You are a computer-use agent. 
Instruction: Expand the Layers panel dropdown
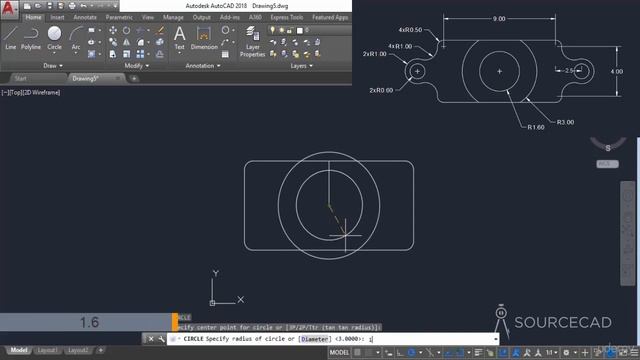[x=302, y=66]
